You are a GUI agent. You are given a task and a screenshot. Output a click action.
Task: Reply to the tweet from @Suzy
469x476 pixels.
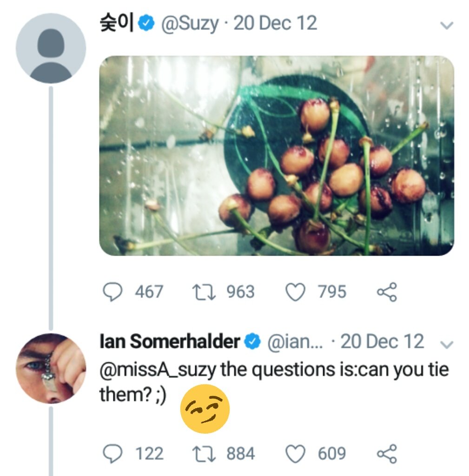point(112,292)
